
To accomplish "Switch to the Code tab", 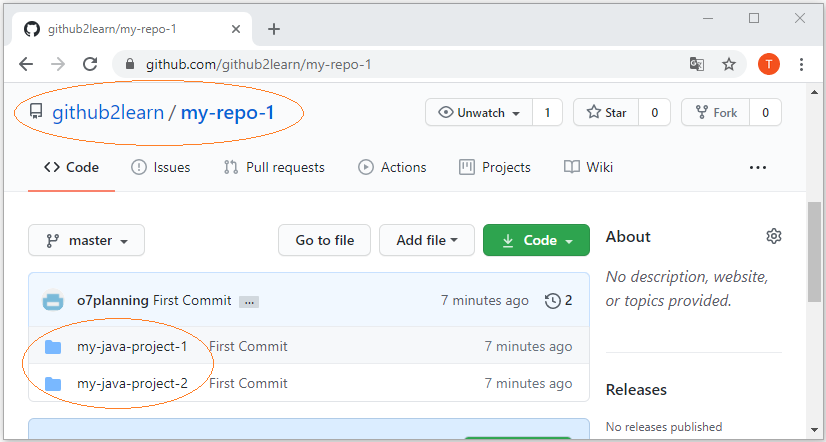I will click(72, 168).
